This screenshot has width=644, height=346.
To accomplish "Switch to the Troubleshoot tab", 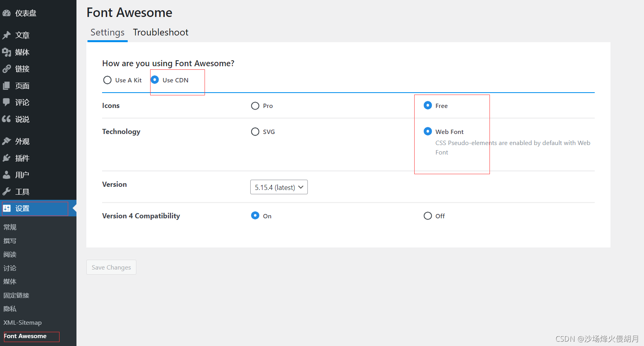I will click(161, 32).
